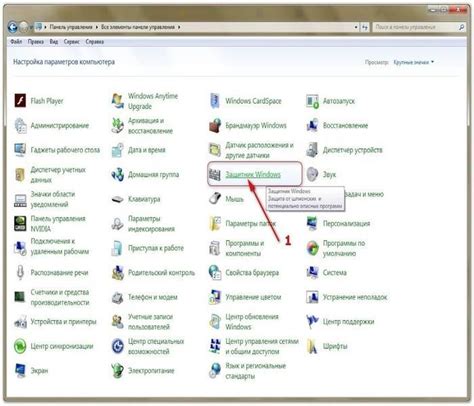This screenshot has width=474, height=406.
Task: Open the Сервис menu
Action: pyautogui.click(x=72, y=42)
